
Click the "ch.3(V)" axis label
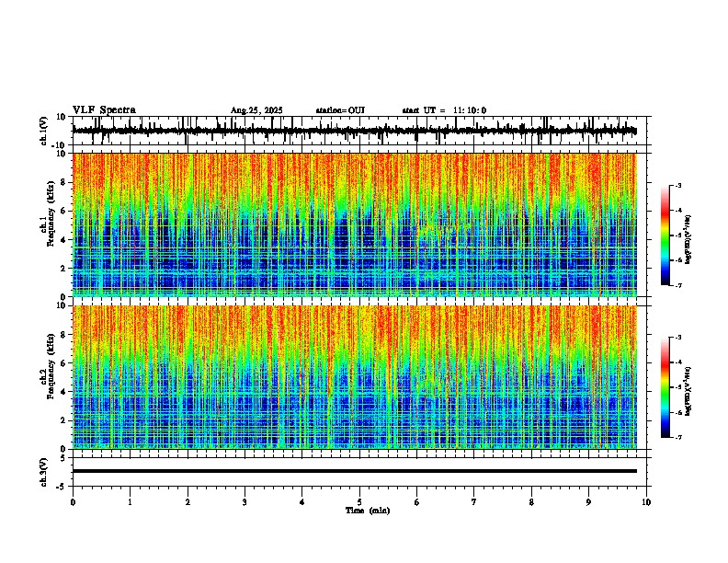(x=44, y=472)
